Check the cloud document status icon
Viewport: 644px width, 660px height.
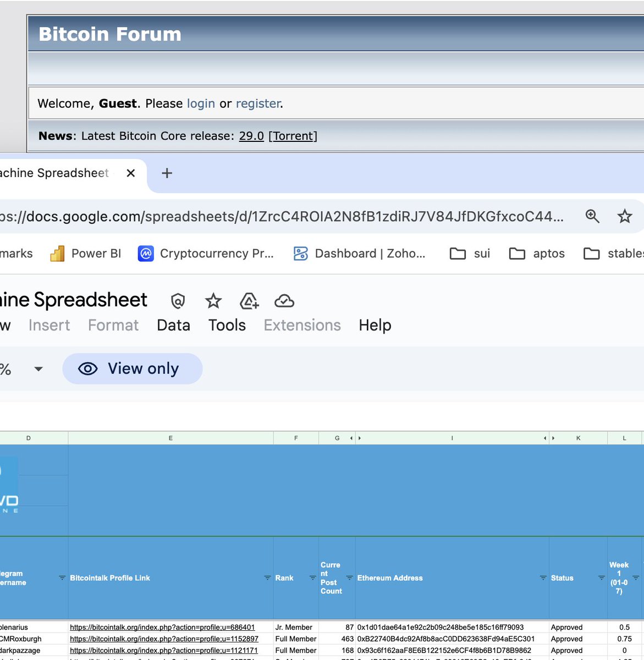coord(284,301)
